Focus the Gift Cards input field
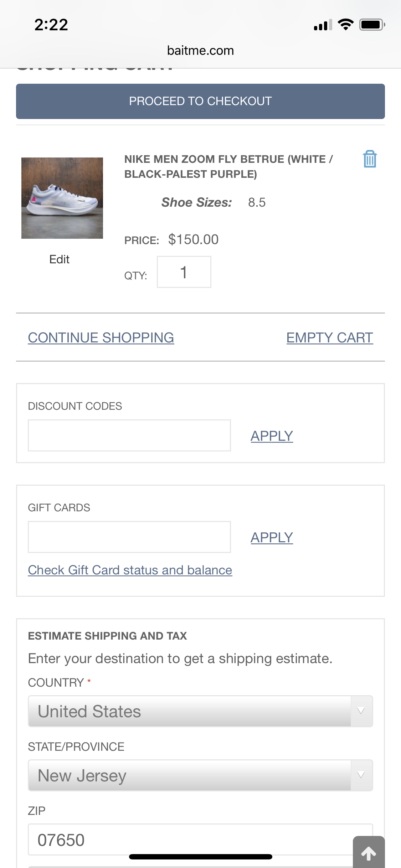Screen dimensions: 401x868 pyautogui.click(x=129, y=537)
